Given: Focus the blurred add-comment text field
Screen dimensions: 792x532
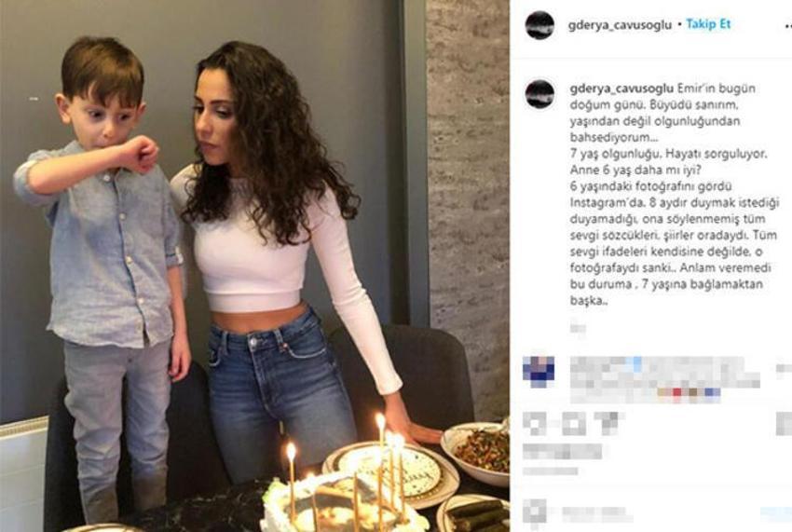Looking at the screenshot, I should [597, 514].
